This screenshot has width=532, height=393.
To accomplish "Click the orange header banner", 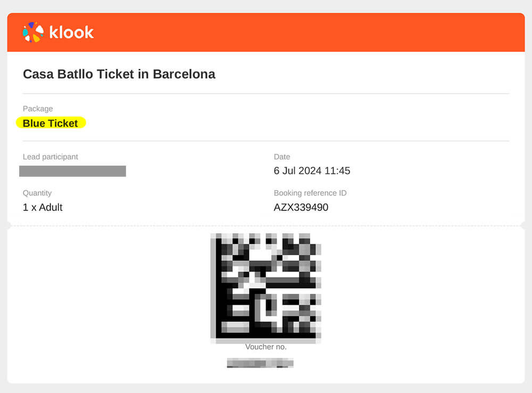I will click(x=266, y=32).
